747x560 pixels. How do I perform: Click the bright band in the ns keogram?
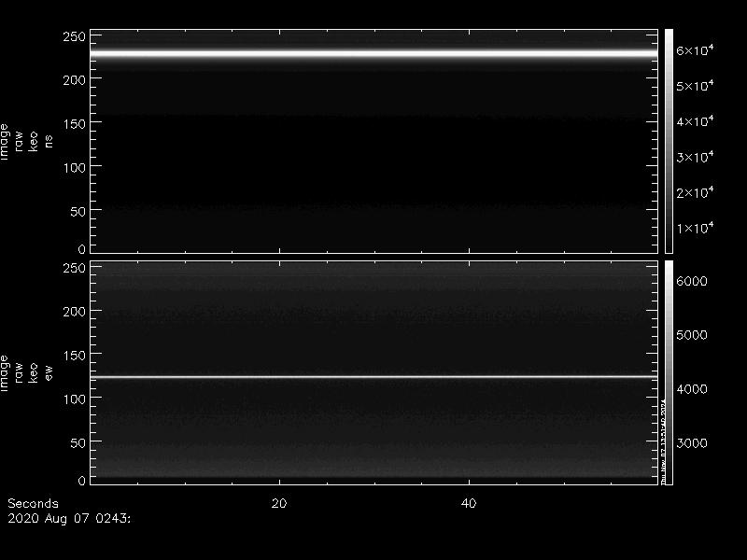coord(373,54)
